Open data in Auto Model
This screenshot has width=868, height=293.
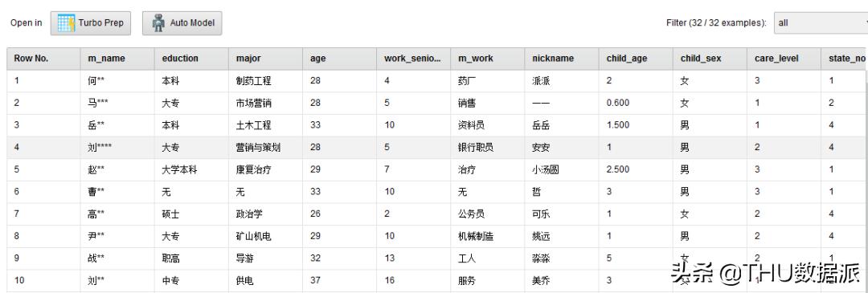pyautogui.click(x=182, y=23)
